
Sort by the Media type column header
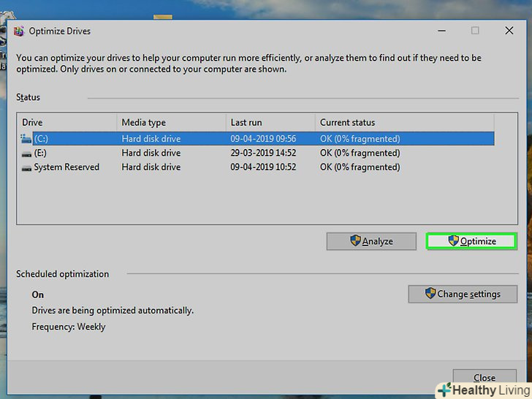(x=171, y=123)
